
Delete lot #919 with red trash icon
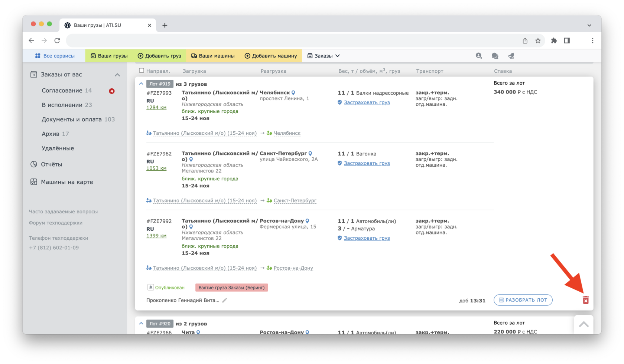[x=586, y=300]
